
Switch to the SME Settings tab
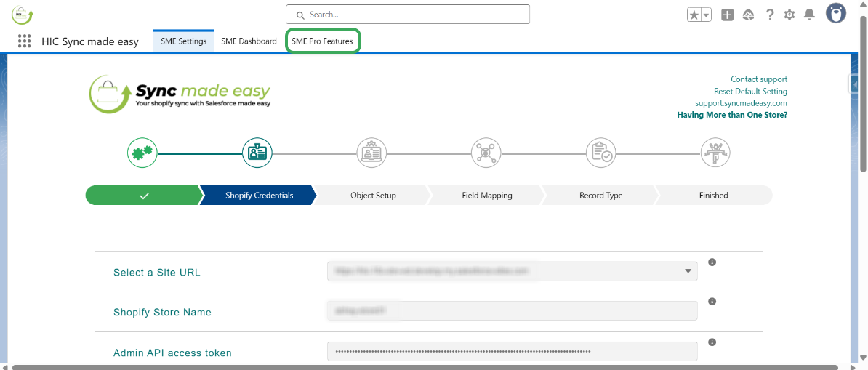click(x=183, y=41)
